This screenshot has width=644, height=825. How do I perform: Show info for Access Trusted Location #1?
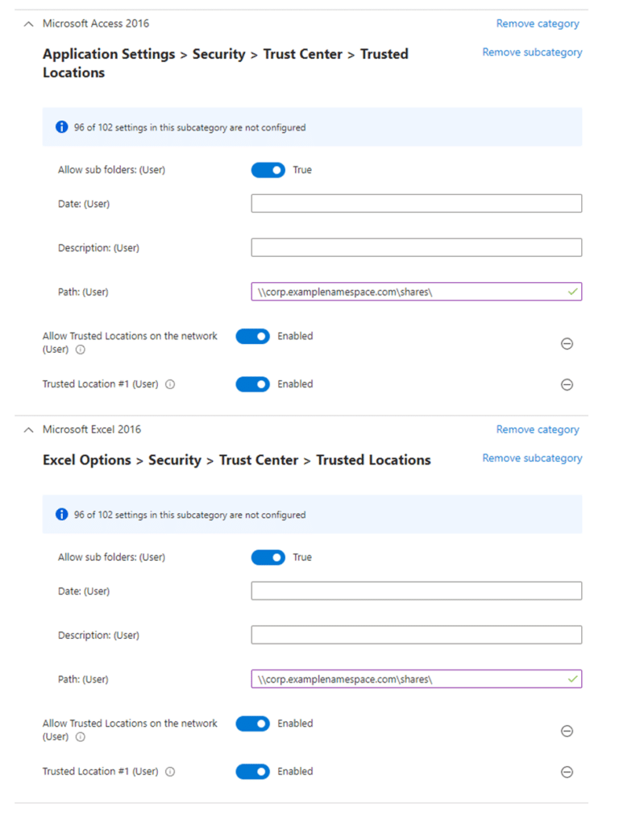pos(170,384)
